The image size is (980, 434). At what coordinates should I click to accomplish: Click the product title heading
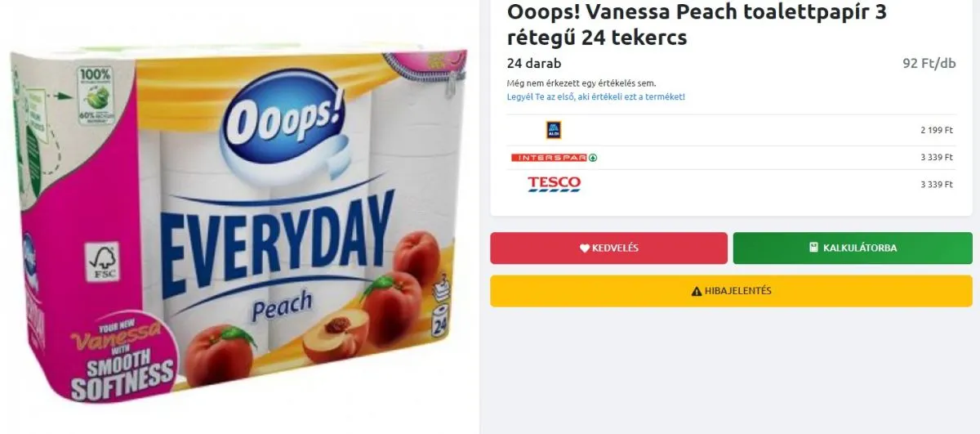coord(696,25)
